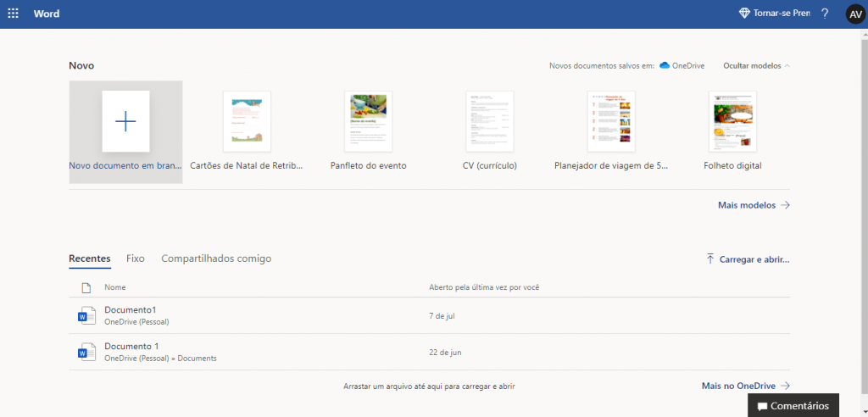Viewport: 868px width, 417px height.
Task: Click the Panfleto do evento label
Action: (368, 165)
